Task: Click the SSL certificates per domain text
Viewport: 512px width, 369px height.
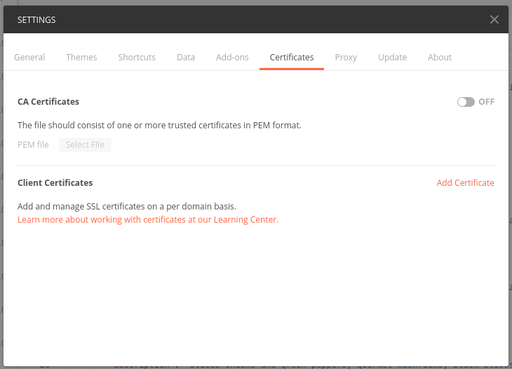Action: pos(127,206)
